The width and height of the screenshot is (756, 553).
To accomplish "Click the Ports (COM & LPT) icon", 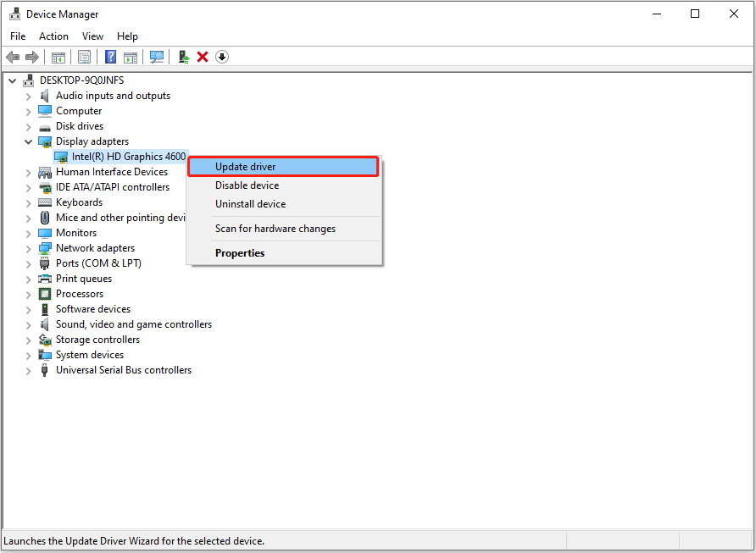I will tap(45, 263).
